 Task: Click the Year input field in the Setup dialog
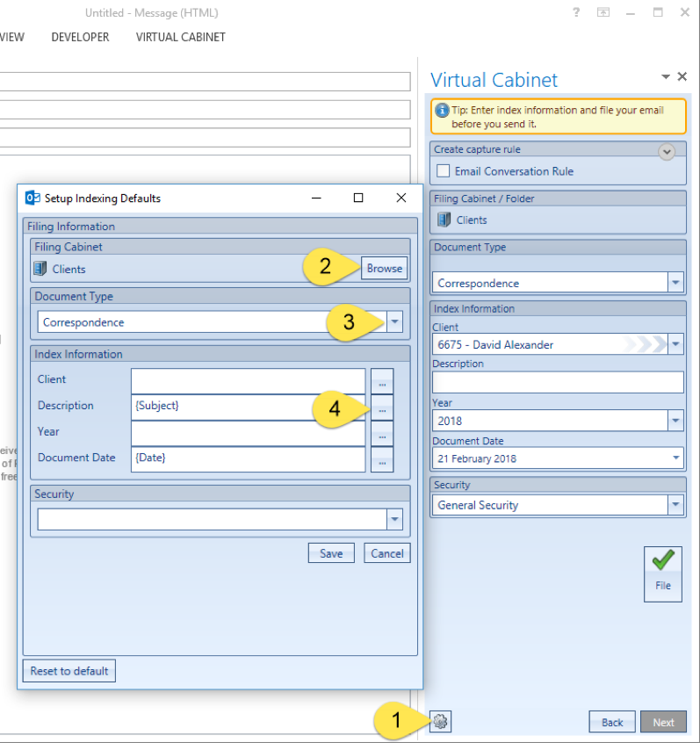[249, 433]
